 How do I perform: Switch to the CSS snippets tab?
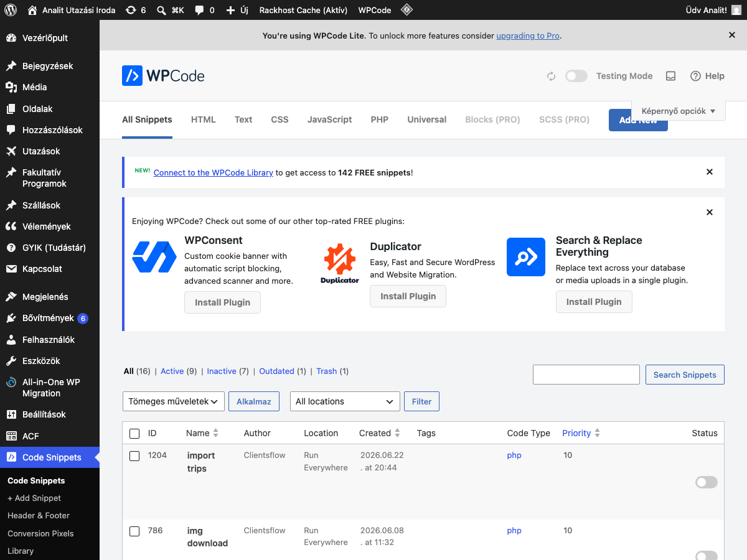(x=280, y=119)
